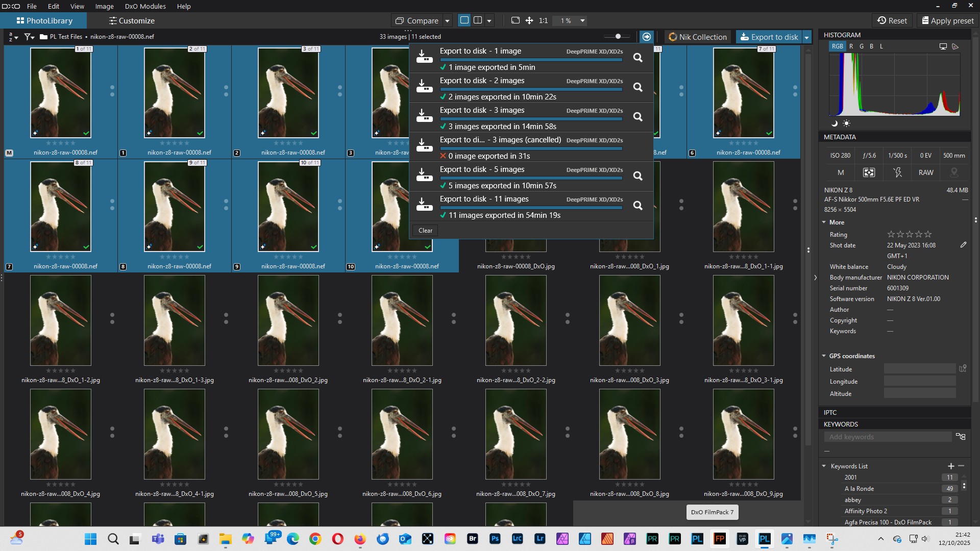Open the DxO Modules menu
This screenshot has height=551, width=980.
[x=145, y=6]
